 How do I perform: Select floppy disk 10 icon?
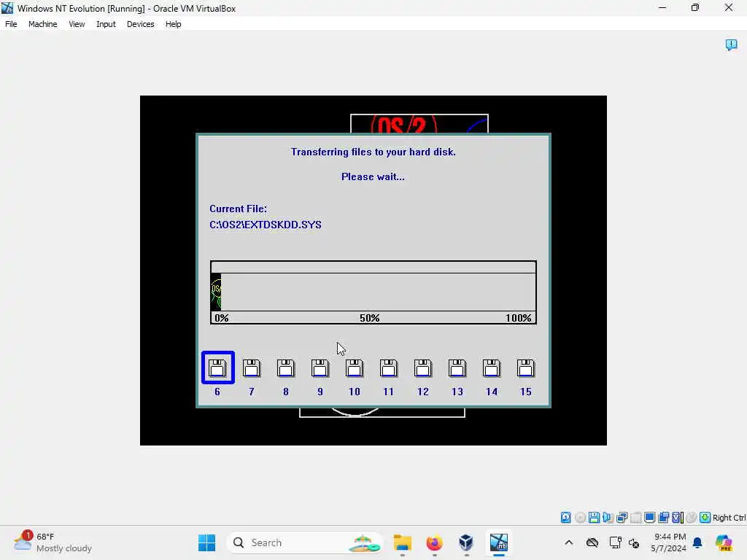point(355,367)
